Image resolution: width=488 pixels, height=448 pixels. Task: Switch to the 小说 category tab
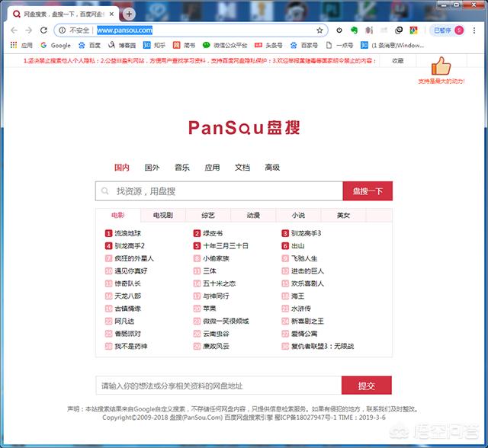pos(298,215)
